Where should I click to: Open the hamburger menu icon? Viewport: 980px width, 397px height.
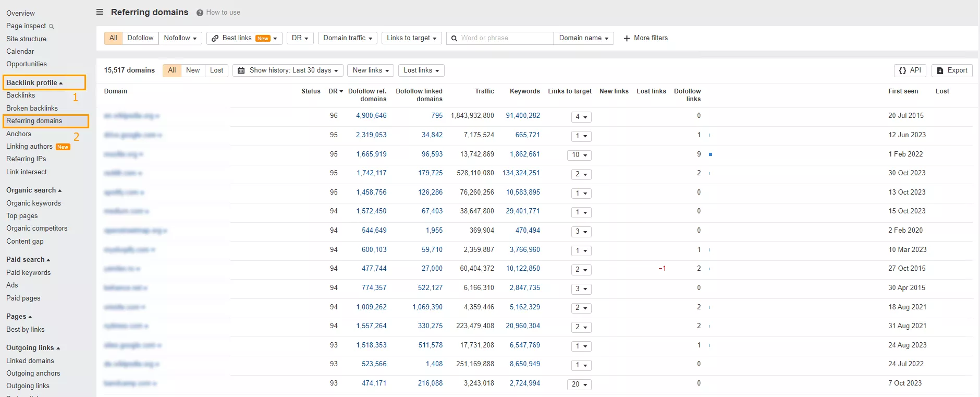[100, 12]
